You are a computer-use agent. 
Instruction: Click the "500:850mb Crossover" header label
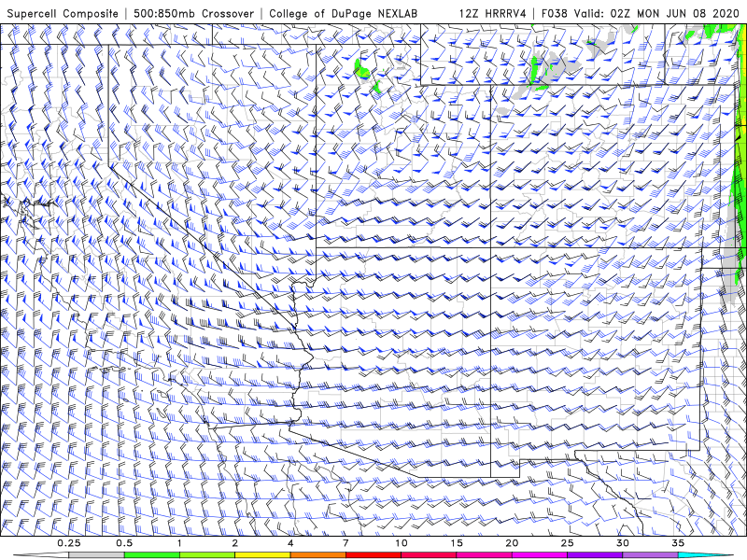194,14
